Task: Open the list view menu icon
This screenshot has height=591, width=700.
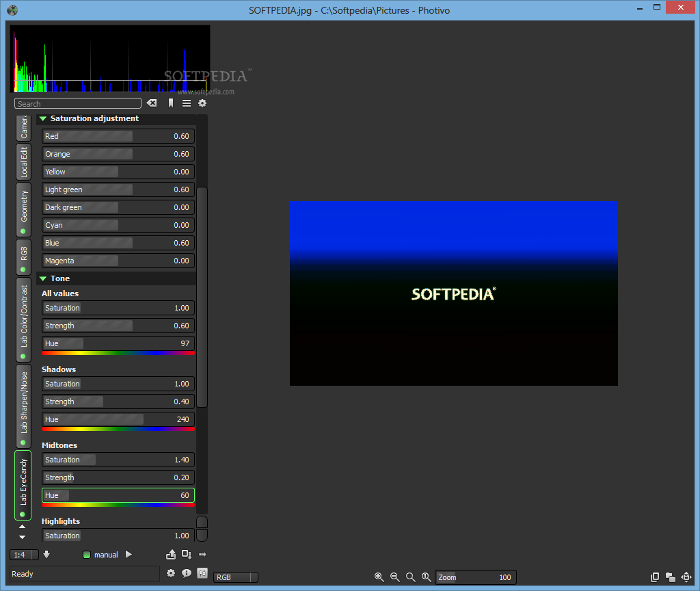Action: [187, 103]
